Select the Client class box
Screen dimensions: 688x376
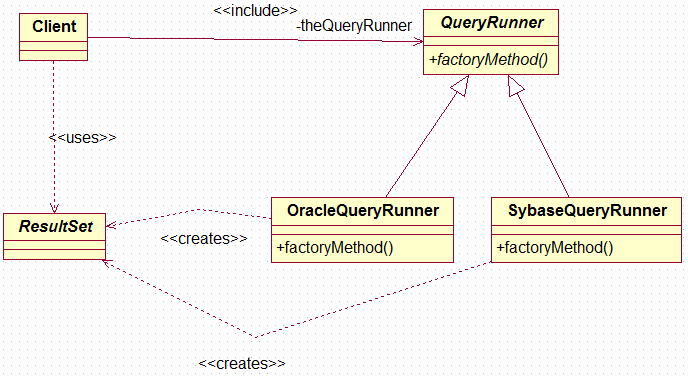[x=54, y=37]
